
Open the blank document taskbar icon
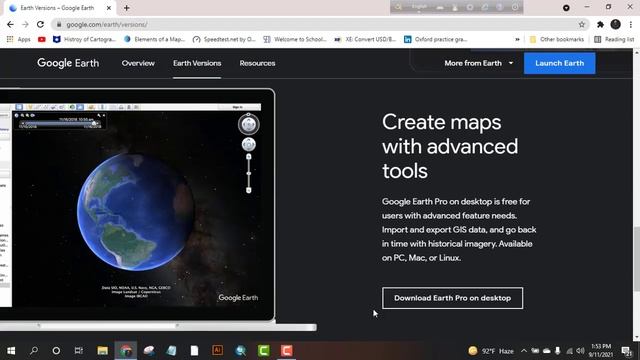pos(194,351)
